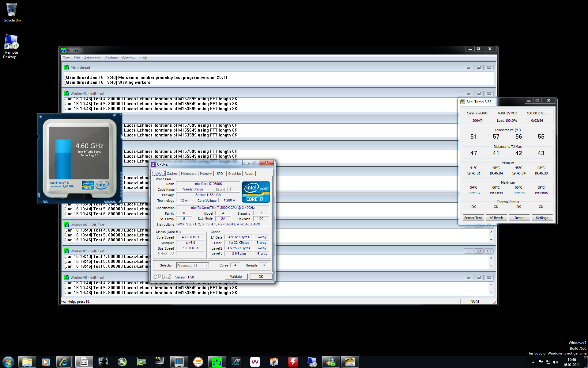Click the Main thread window icon
This screenshot has height=368, width=588.
point(67,67)
